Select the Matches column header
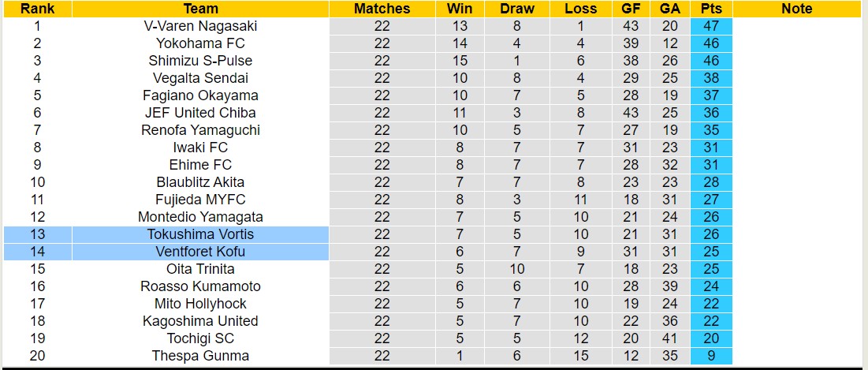This screenshot has width=868, height=370. (382, 9)
